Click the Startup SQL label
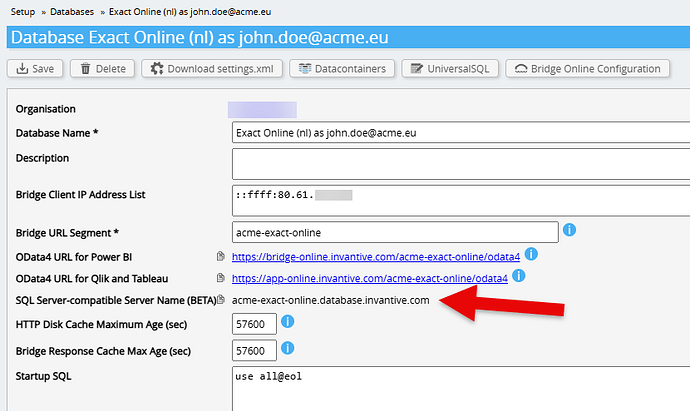The image size is (690, 411). pos(43,376)
